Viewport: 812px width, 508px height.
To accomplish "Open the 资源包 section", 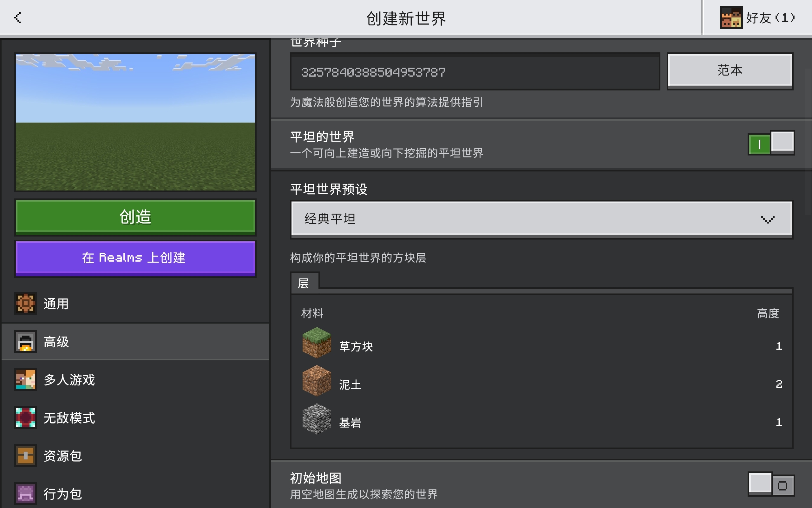I will (135, 456).
